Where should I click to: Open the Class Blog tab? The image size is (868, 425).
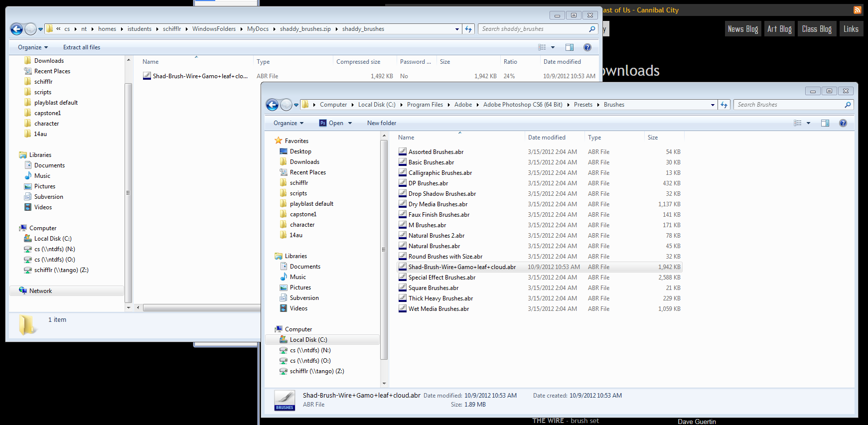(x=817, y=29)
